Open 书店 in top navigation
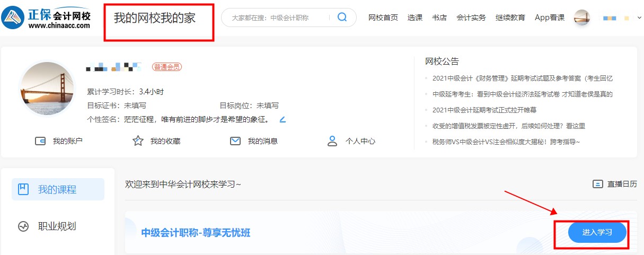644x255 pixels. click(439, 17)
